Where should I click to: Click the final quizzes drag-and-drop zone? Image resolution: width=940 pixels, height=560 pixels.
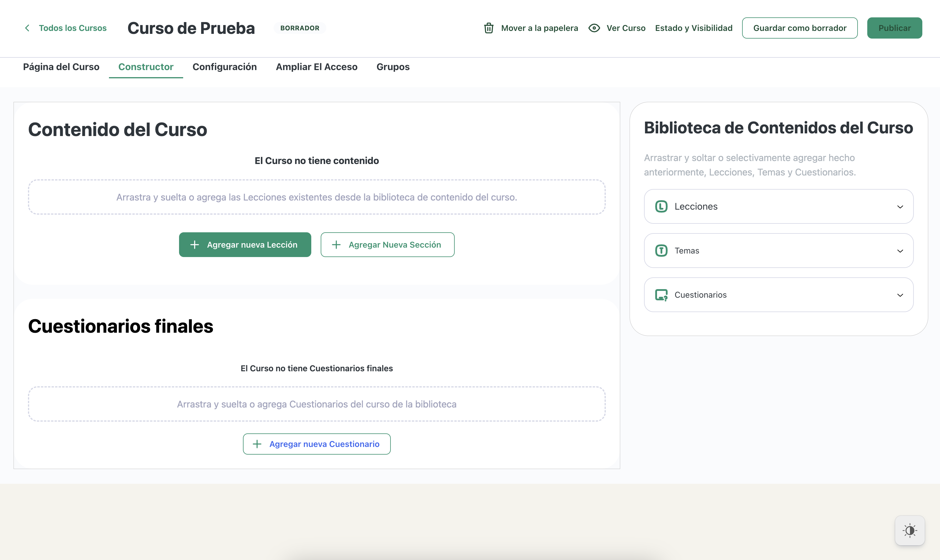[317, 404]
